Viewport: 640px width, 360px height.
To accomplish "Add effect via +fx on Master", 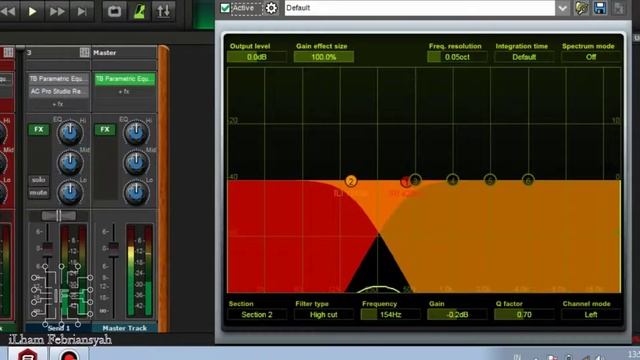I will point(124,92).
